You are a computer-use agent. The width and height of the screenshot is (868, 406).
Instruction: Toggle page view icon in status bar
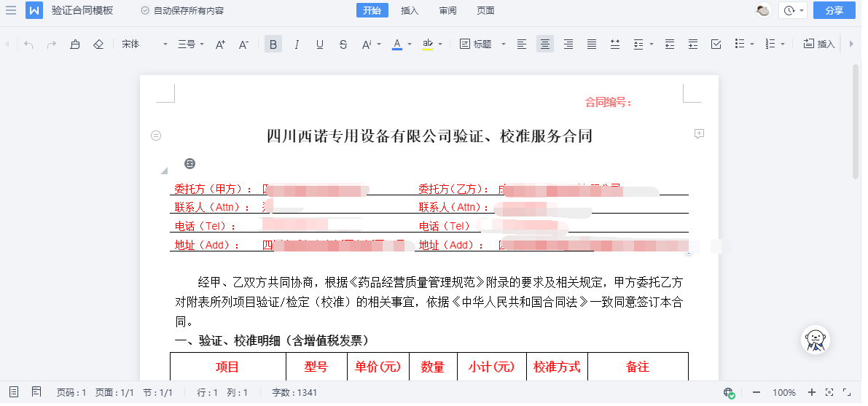(x=36, y=392)
